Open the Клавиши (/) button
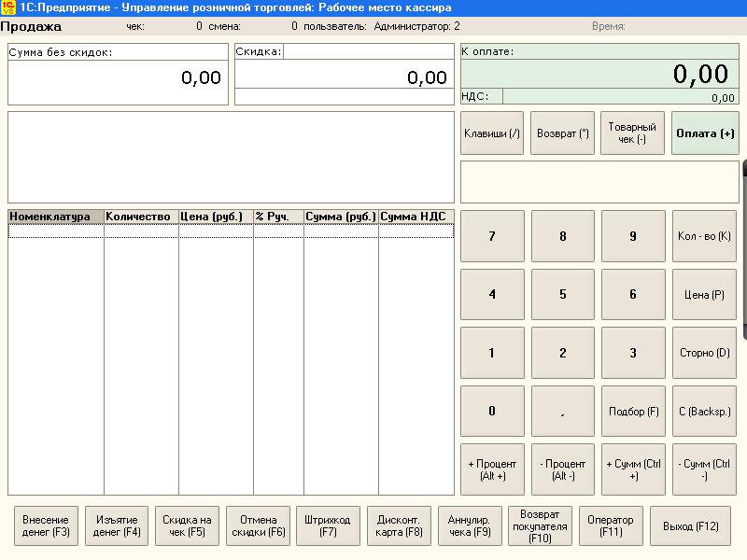747x560 pixels. (492, 133)
